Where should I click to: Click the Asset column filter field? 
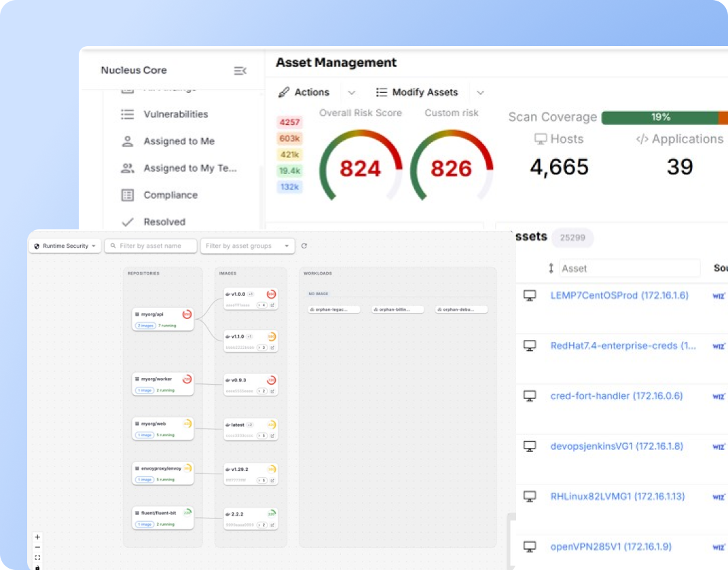[x=630, y=268]
